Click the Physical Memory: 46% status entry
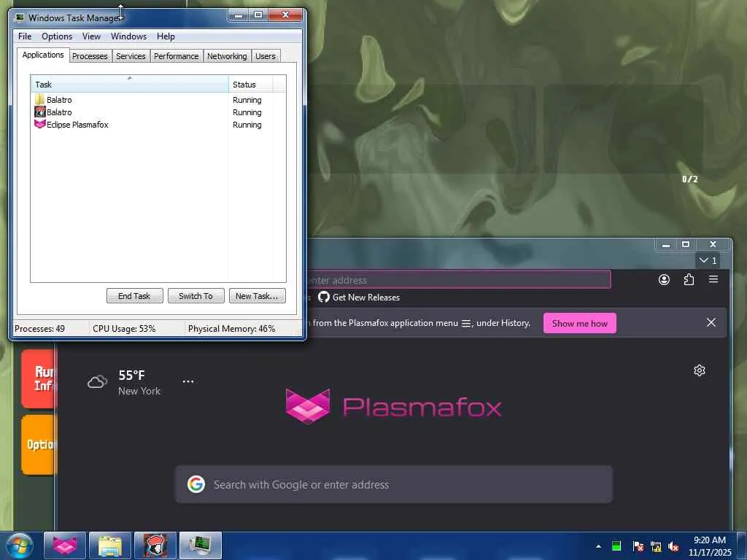The height and width of the screenshot is (560, 747). [231, 329]
